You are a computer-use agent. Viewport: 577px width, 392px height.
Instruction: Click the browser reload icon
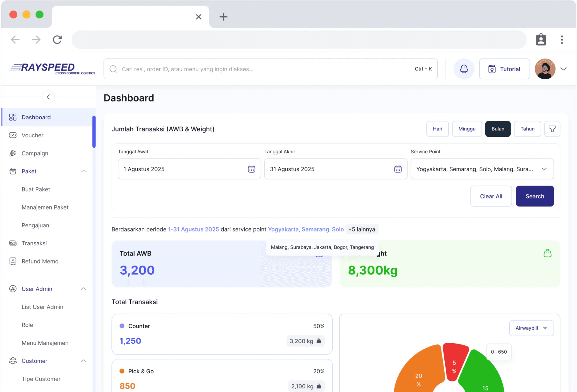click(x=57, y=39)
